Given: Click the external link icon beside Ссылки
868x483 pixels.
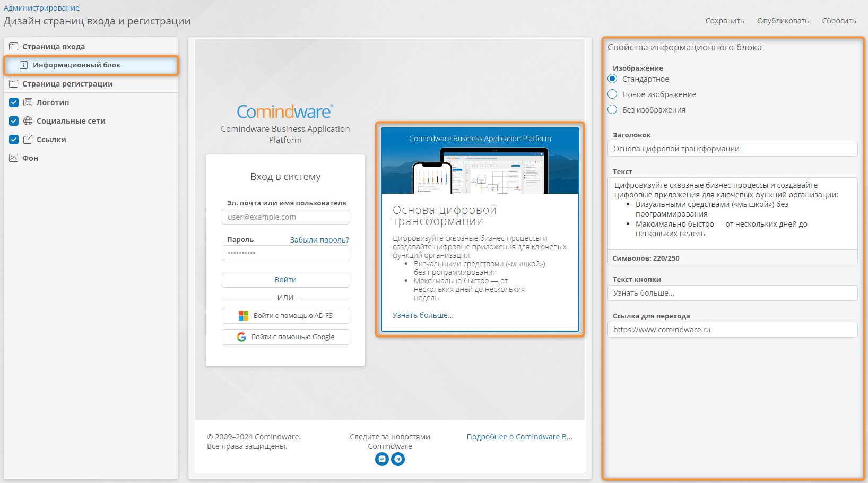Looking at the screenshot, I should pos(28,140).
